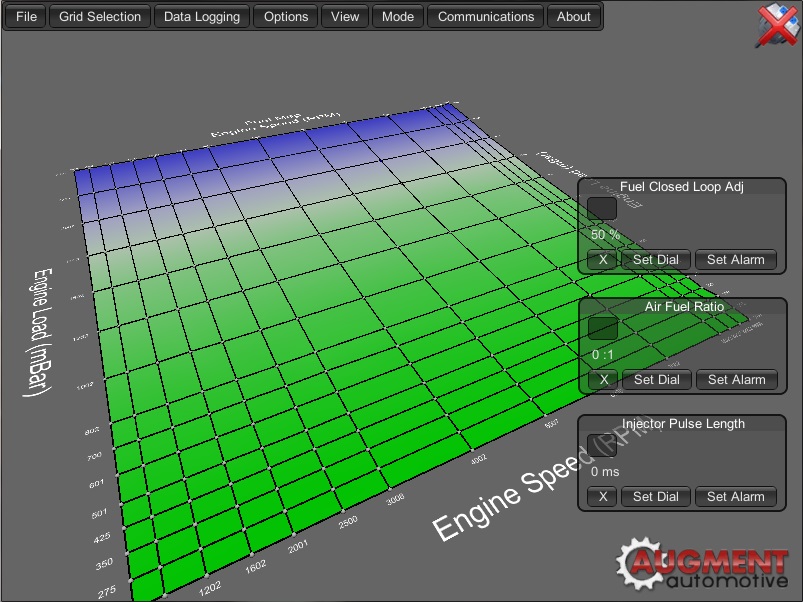
Task: Close the Fuel Closed Loop Adj gauge with its X button
Action: [602, 259]
